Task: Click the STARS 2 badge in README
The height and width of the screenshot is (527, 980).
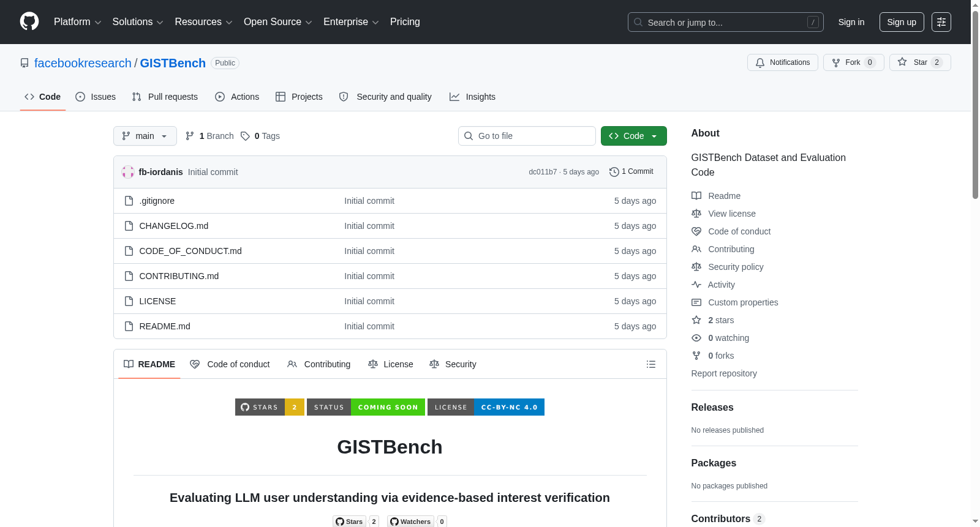Action: (x=269, y=407)
